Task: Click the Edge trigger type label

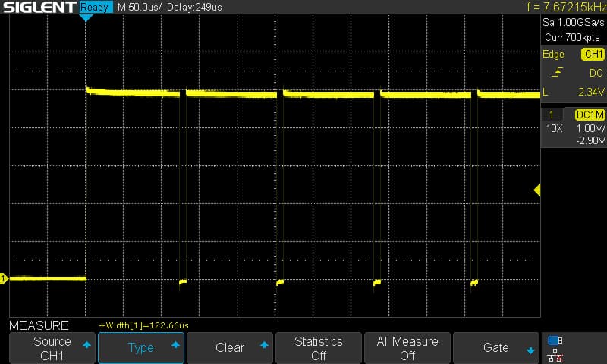Action: [x=553, y=54]
